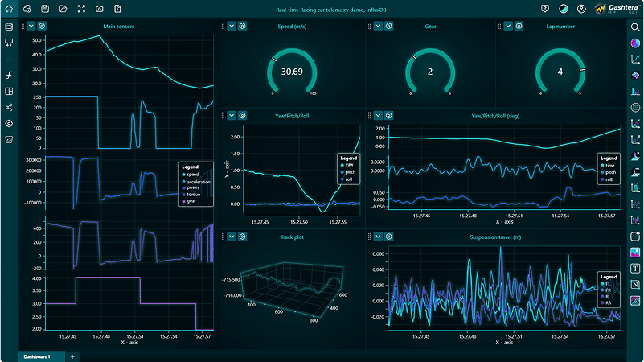Screen dimensions: 644x362
Task: Click the fullscreen expand icon
Action: tap(81, 9)
